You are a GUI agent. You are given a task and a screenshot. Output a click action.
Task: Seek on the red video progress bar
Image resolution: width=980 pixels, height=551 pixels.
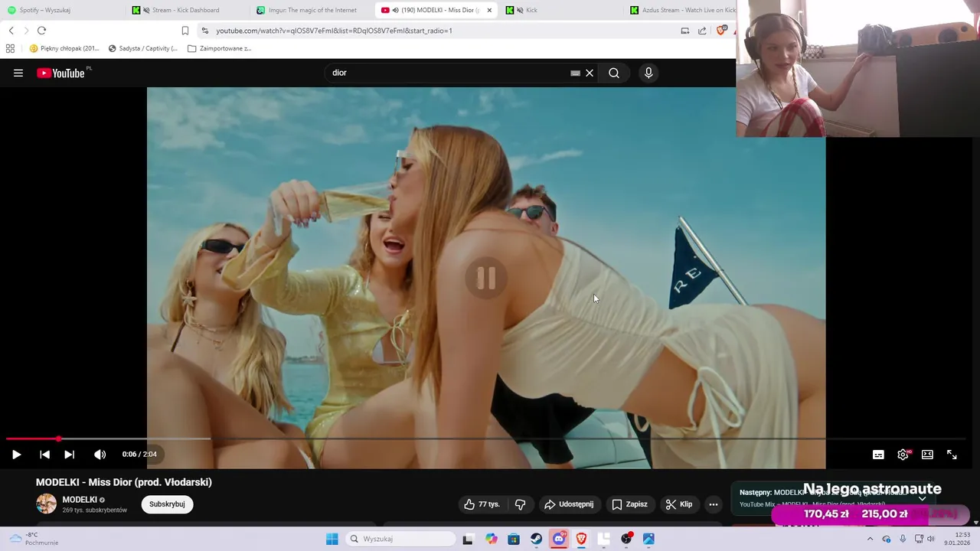pyautogui.click(x=32, y=439)
